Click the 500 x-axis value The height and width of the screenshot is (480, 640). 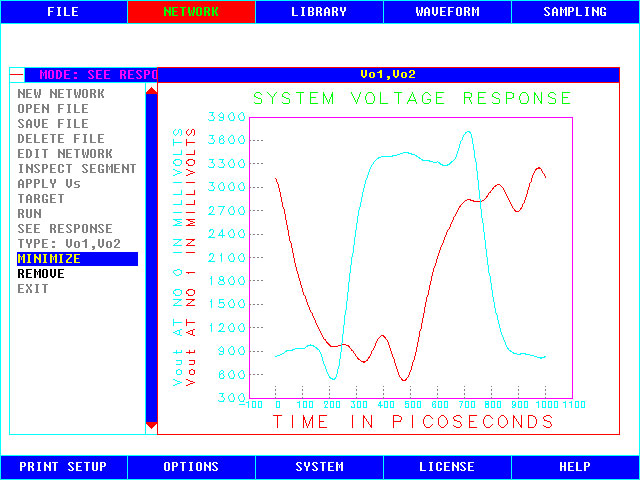point(413,405)
